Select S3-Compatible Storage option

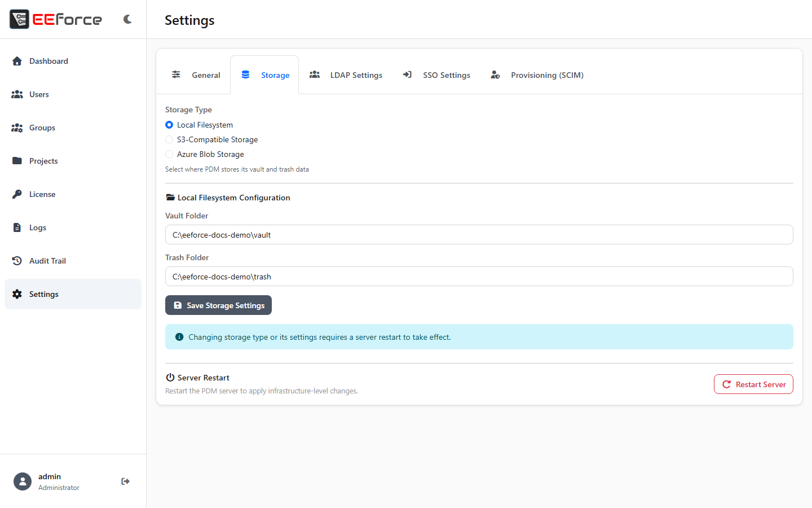[x=169, y=139]
